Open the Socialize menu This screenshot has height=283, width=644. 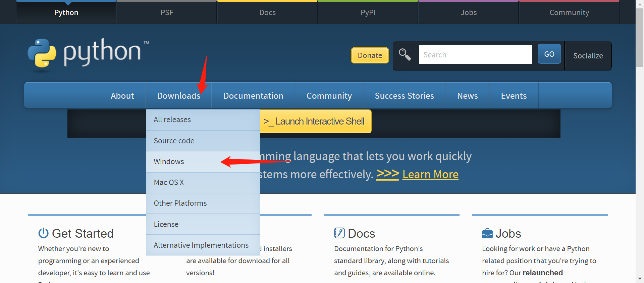tap(588, 56)
